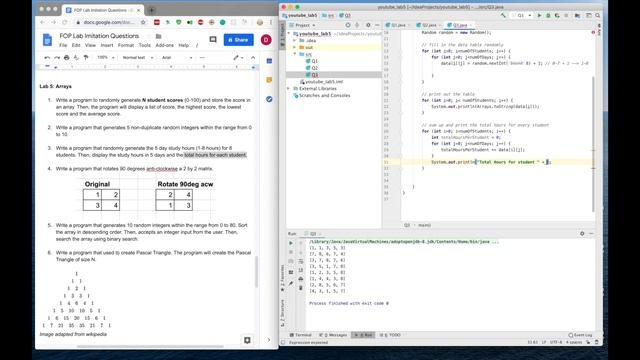Click the blue Share button in Docs

coord(238,40)
